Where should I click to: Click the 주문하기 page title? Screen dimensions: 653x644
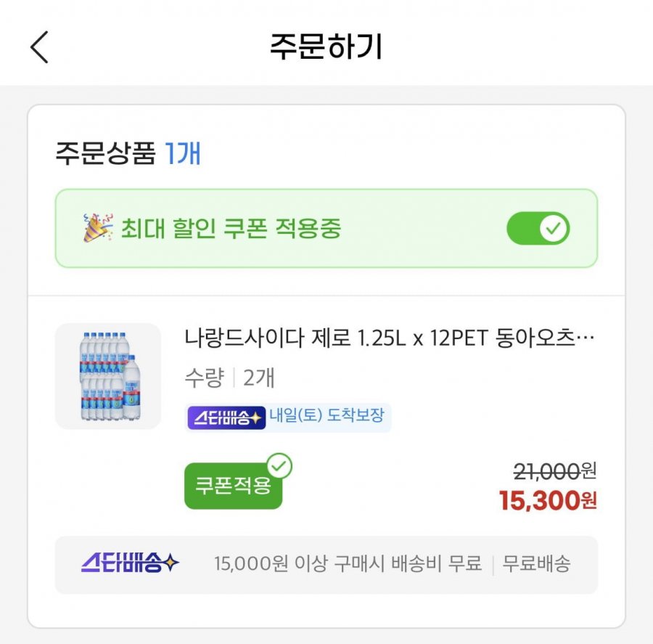tap(326, 47)
